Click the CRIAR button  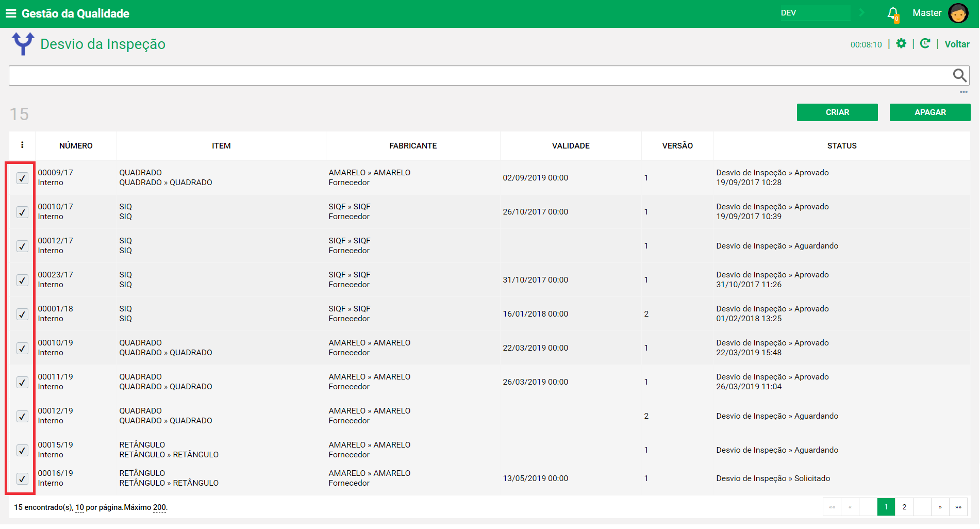pyautogui.click(x=837, y=112)
